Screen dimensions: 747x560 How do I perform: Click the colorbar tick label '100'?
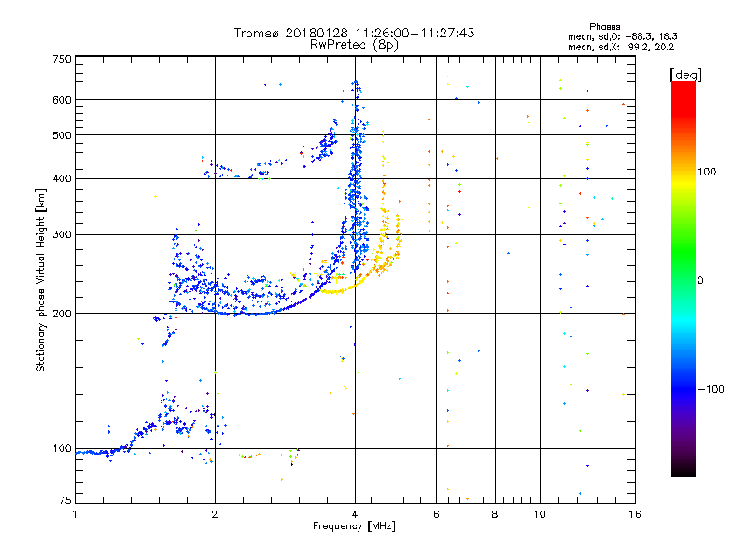click(707, 172)
